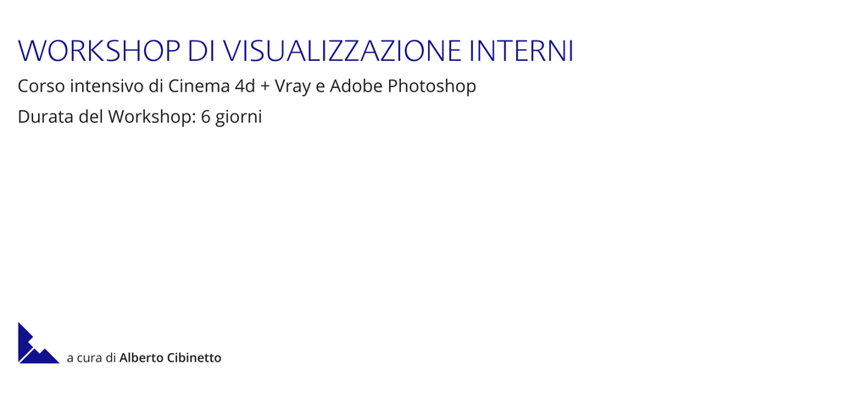
Task: Click the Durata del Workshop line
Action: (x=140, y=117)
